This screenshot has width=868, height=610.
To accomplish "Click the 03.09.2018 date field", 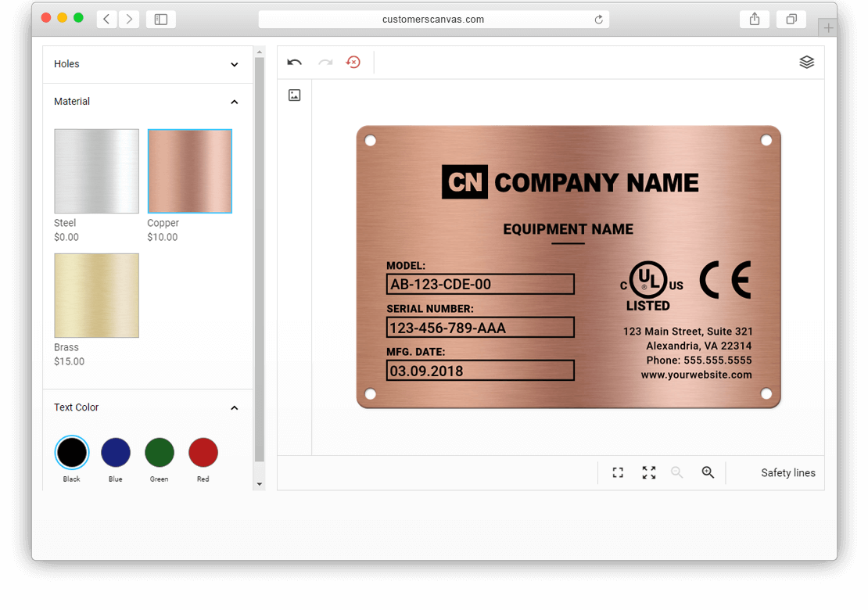I will [x=480, y=371].
